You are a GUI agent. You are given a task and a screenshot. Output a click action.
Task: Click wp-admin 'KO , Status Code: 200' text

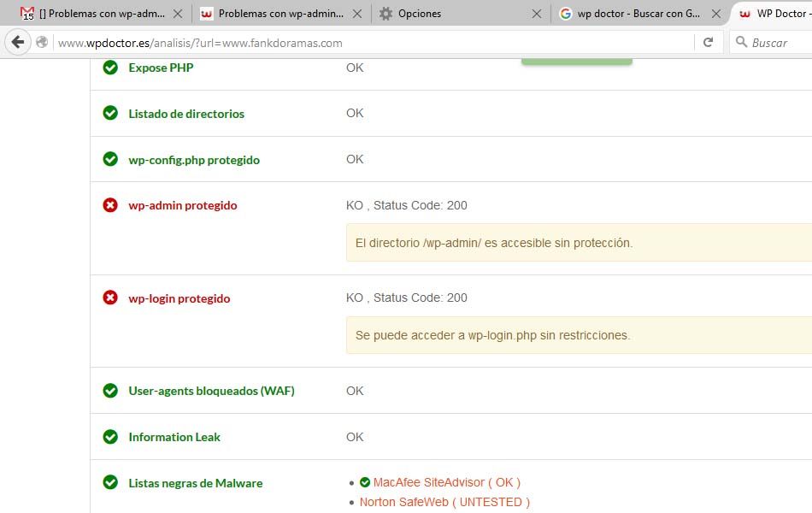point(407,205)
